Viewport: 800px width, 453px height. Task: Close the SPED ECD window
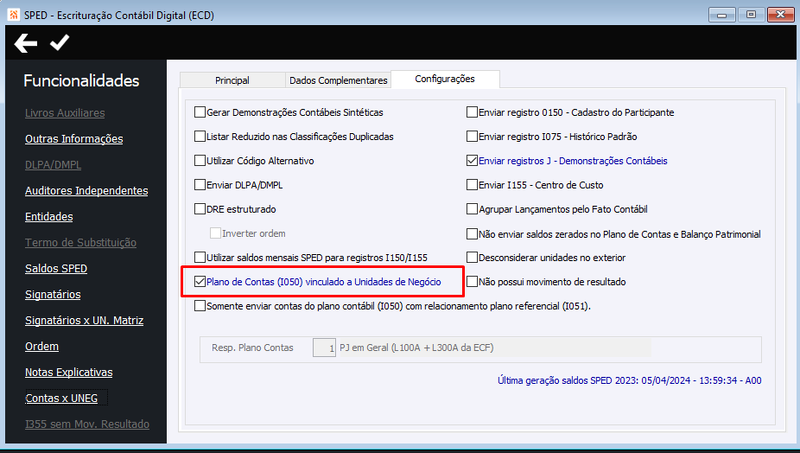pyautogui.click(x=781, y=14)
